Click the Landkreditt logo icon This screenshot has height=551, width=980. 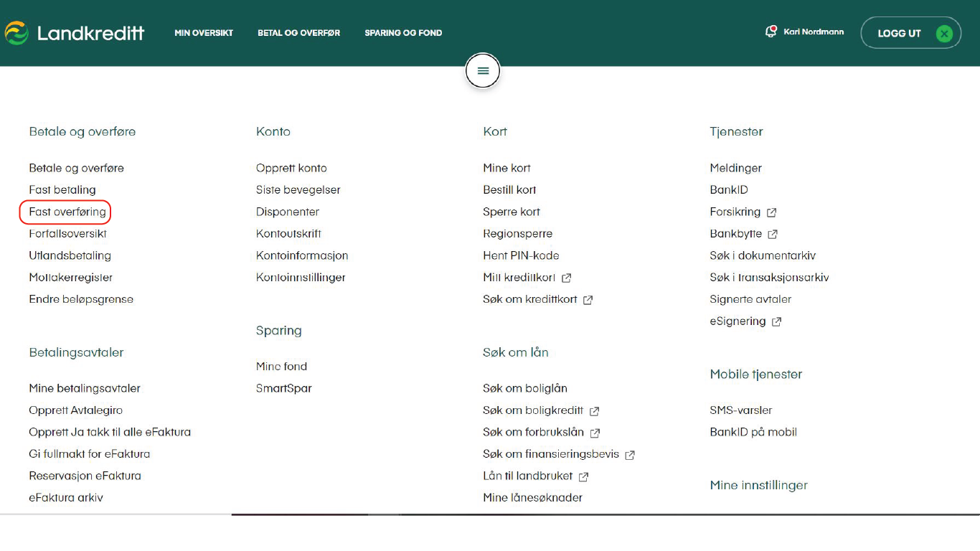pyautogui.click(x=16, y=33)
